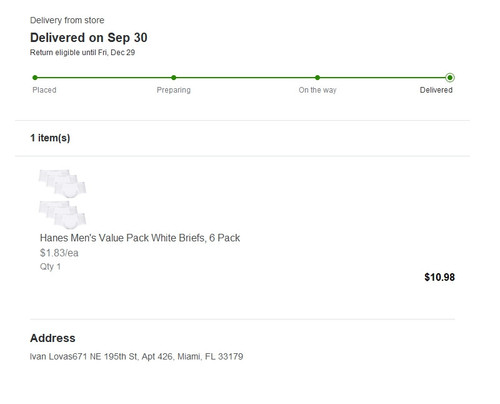Open the bottom briefs product image
This screenshot has width=500, height=404.
(x=62, y=215)
